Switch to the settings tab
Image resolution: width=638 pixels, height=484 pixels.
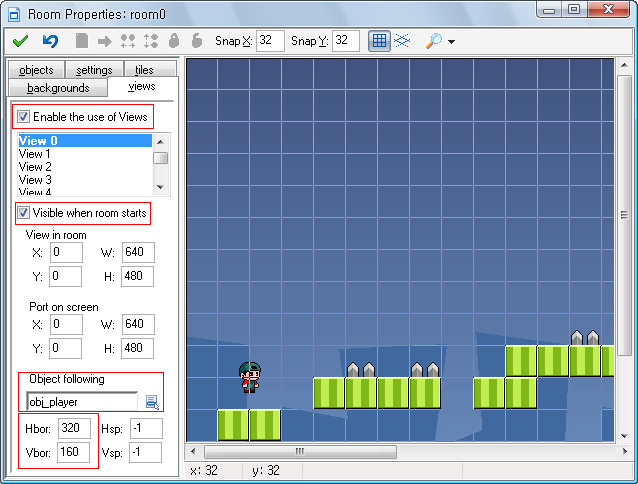[94, 70]
